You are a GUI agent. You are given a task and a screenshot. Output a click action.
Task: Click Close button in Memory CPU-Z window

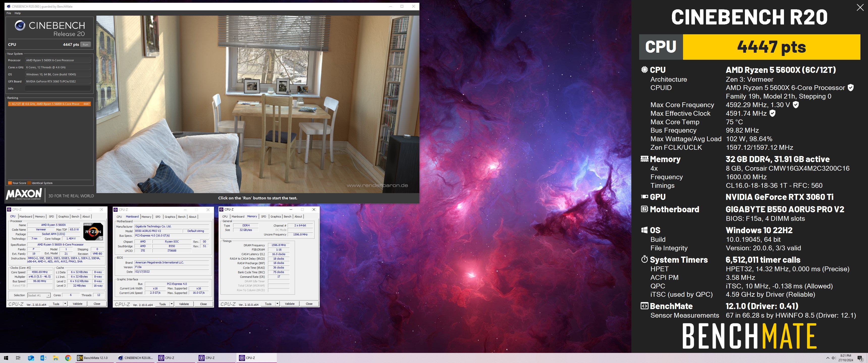tap(309, 304)
